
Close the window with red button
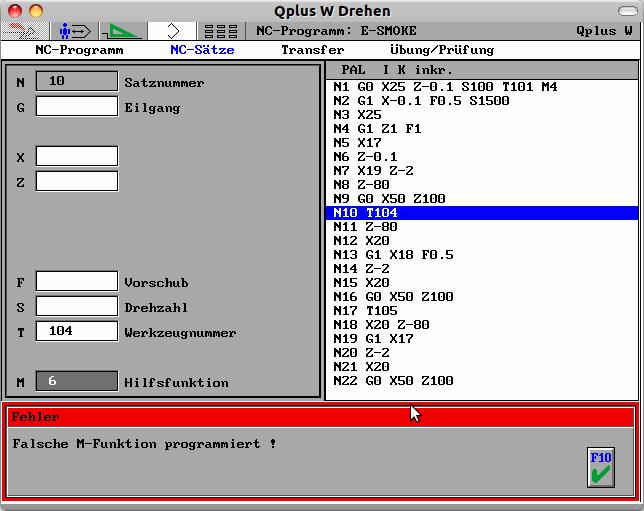coord(15,11)
